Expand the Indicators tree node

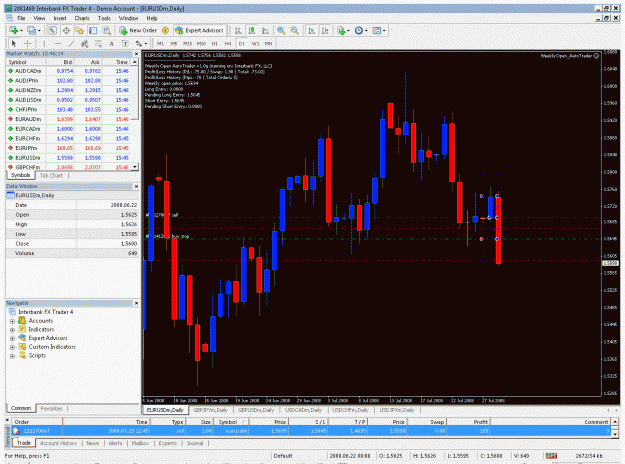click(12, 330)
